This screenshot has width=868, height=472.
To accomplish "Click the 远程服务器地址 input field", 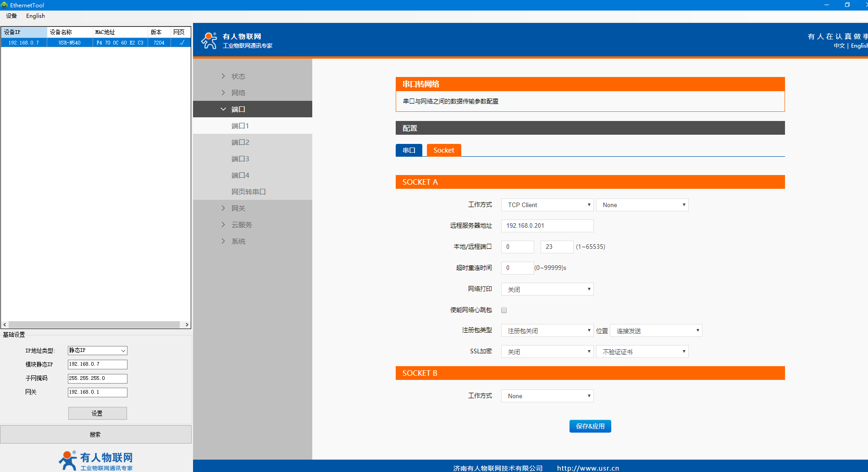I will coord(547,226).
